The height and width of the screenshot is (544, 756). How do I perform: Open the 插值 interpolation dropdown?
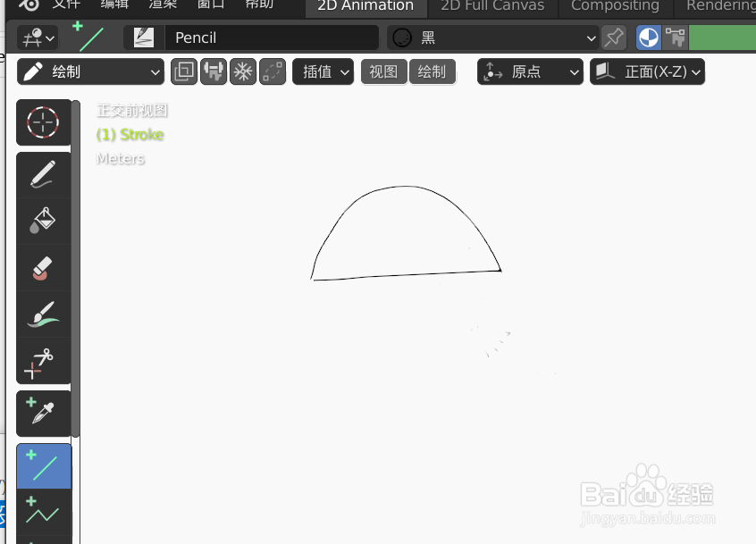tap(323, 71)
